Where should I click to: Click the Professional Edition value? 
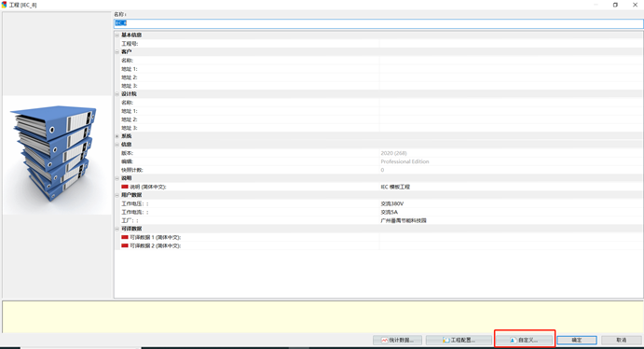pyautogui.click(x=404, y=161)
